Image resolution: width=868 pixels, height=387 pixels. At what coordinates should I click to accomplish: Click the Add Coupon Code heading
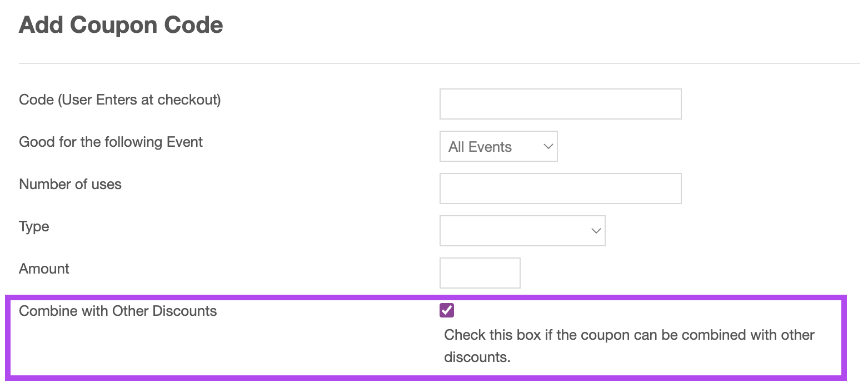tap(121, 25)
